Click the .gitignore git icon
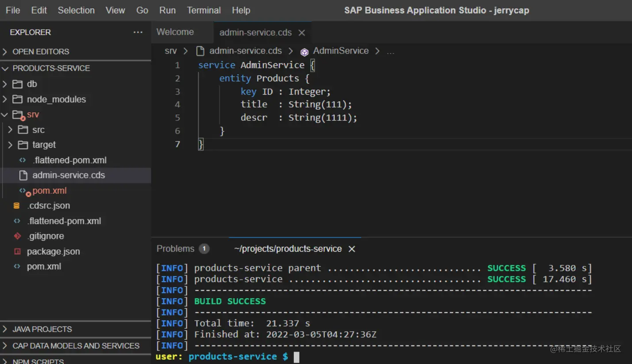Image resolution: width=632 pixels, height=364 pixels. (17, 236)
